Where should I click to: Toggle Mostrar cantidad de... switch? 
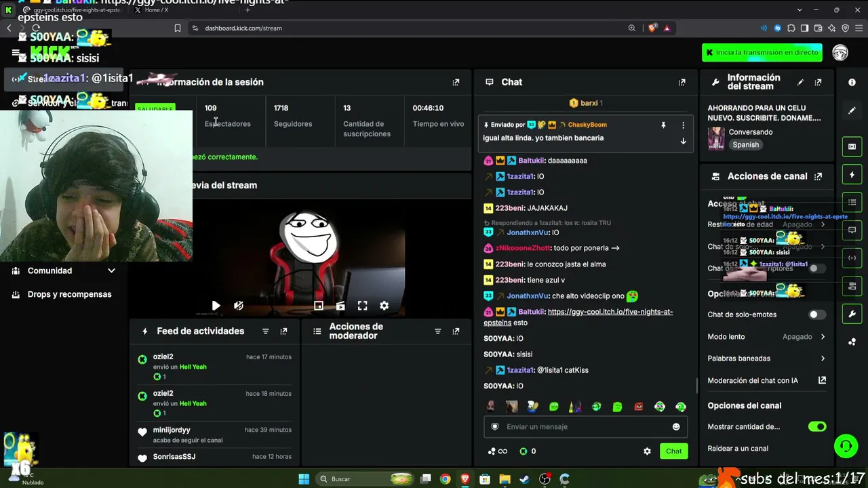click(817, 427)
